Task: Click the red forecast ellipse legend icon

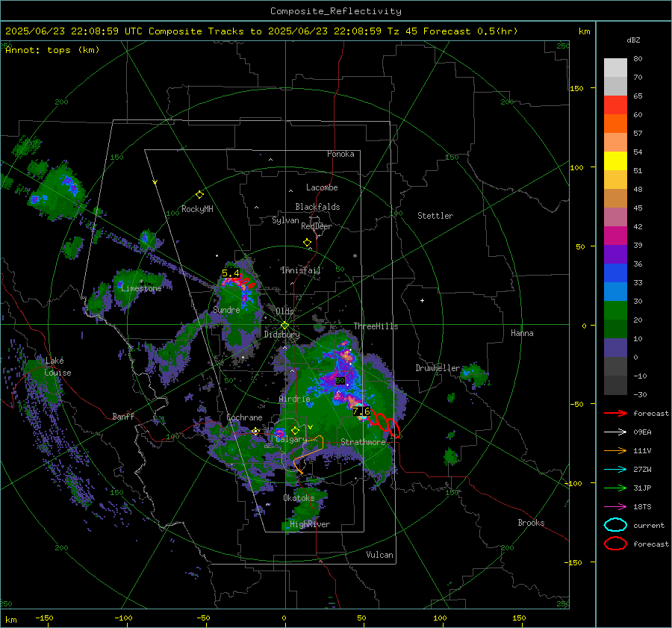Action: pos(615,544)
